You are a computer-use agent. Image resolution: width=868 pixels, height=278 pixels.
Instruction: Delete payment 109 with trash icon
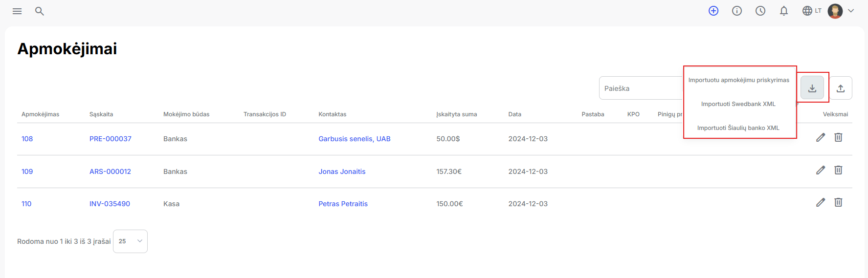coord(838,170)
